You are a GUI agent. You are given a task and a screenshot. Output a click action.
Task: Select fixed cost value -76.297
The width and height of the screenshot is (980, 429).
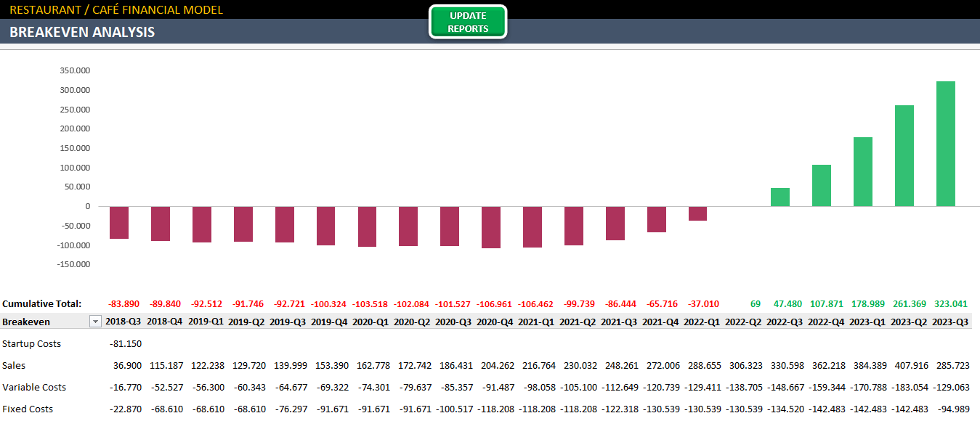(x=291, y=409)
